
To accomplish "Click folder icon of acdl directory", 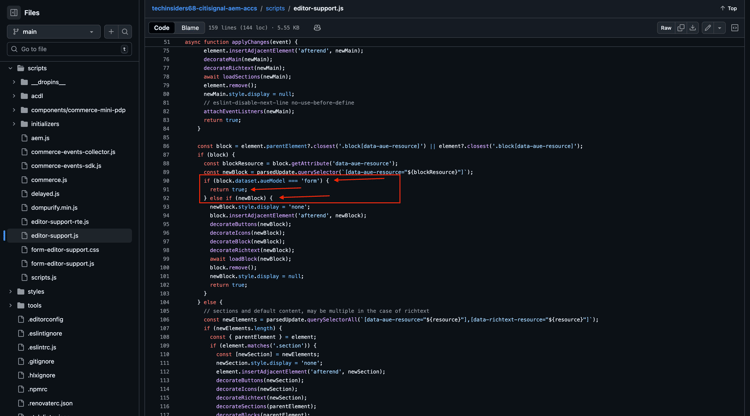I will click(x=24, y=96).
